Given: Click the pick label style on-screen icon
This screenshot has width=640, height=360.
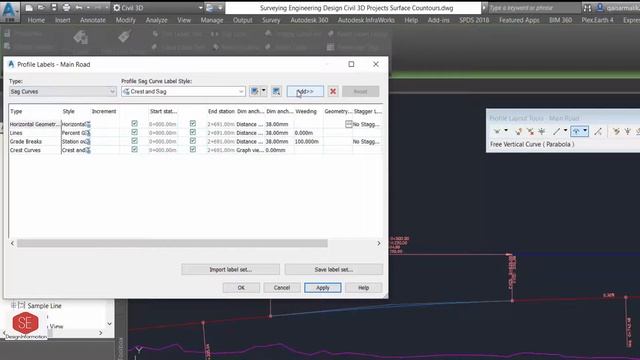Looking at the screenshot, I should 276,91.
